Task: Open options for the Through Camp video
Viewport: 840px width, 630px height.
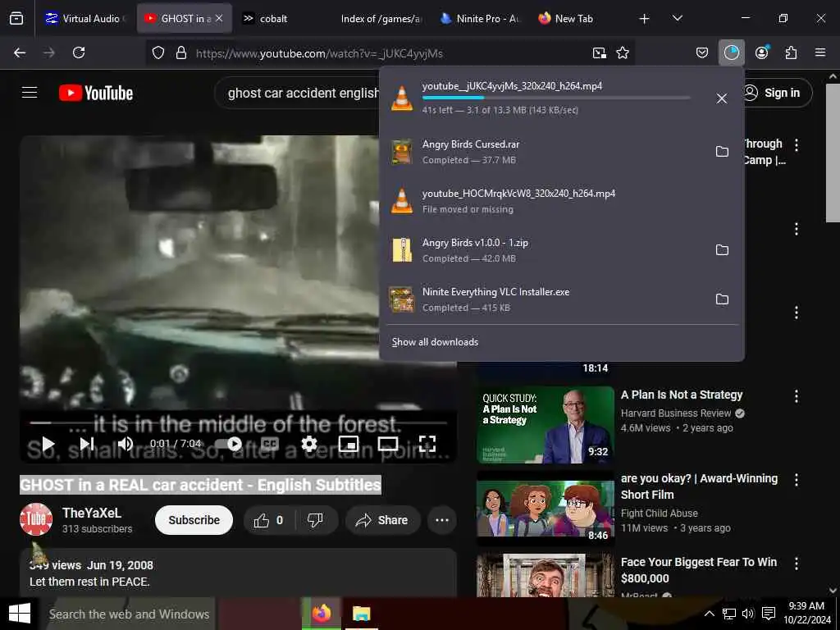Action: point(797,144)
